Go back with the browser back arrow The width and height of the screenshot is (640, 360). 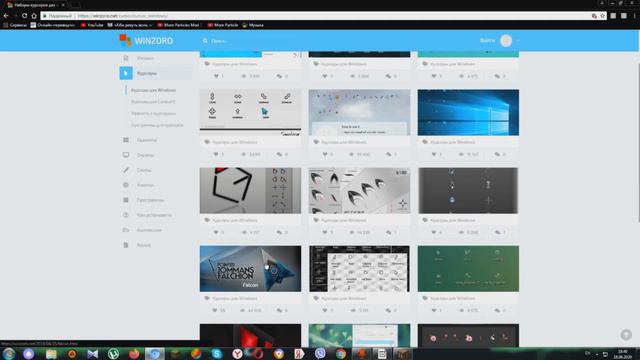pos(6,16)
